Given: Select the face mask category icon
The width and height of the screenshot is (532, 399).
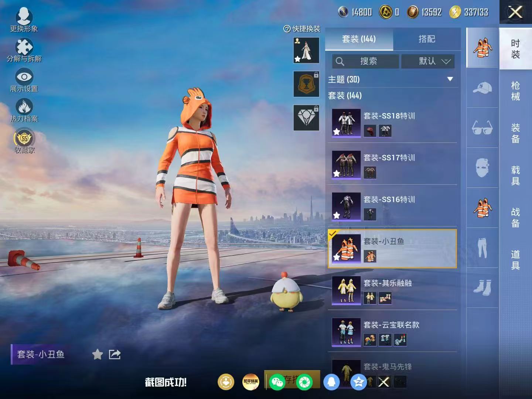Looking at the screenshot, I should (482, 168).
